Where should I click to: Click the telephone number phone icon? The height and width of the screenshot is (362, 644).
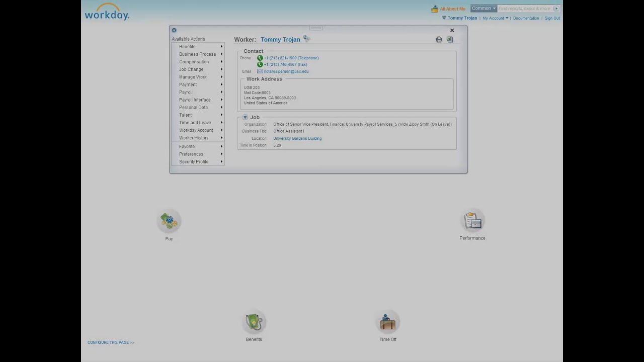pyautogui.click(x=260, y=58)
